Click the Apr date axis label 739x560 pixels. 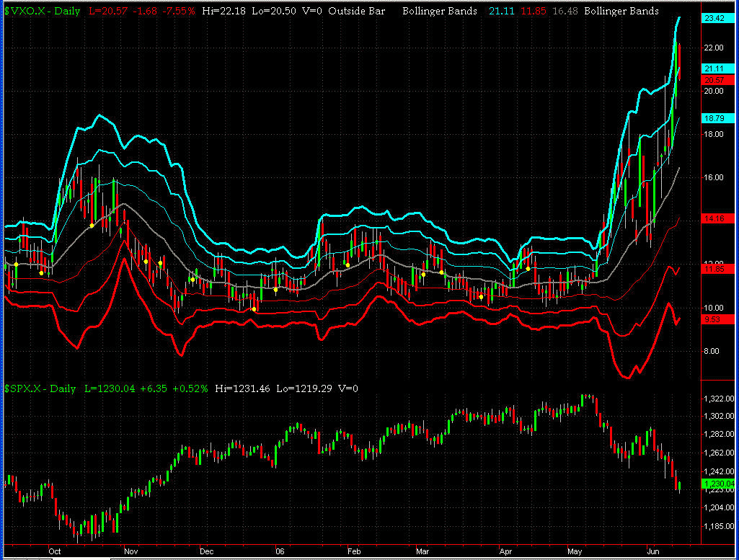pos(505,551)
